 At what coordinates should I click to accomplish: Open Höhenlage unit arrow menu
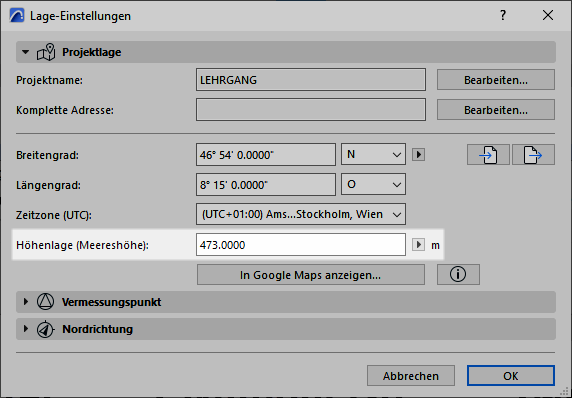(x=418, y=244)
